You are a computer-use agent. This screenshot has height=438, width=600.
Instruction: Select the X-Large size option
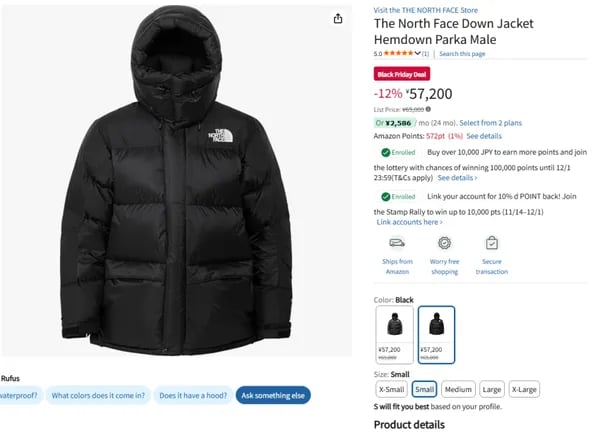click(x=524, y=389)
